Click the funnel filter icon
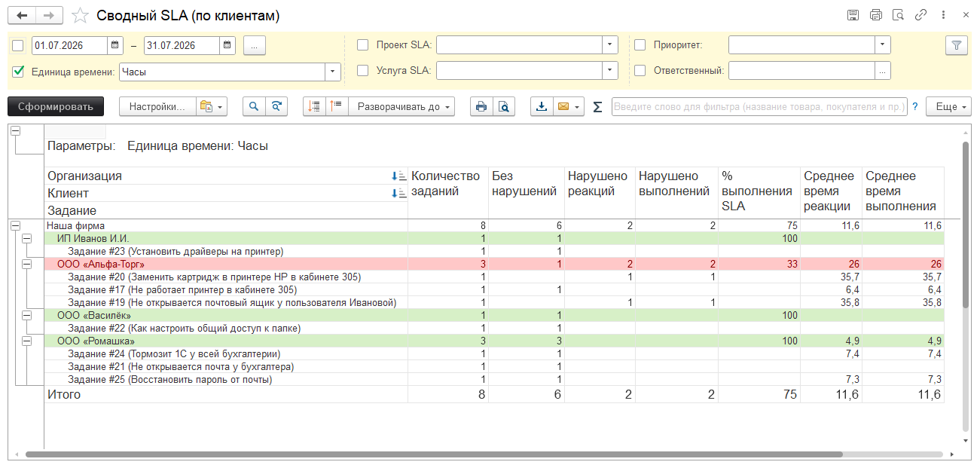This screenshot has height=468, width=980. click(956, 45)
